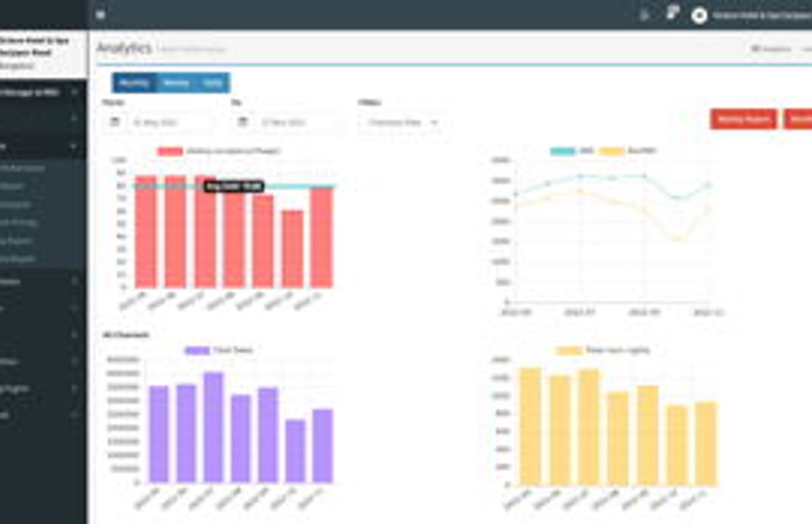
Task: Open the user profile avatar in the header
Action: [x=699, y=16]
